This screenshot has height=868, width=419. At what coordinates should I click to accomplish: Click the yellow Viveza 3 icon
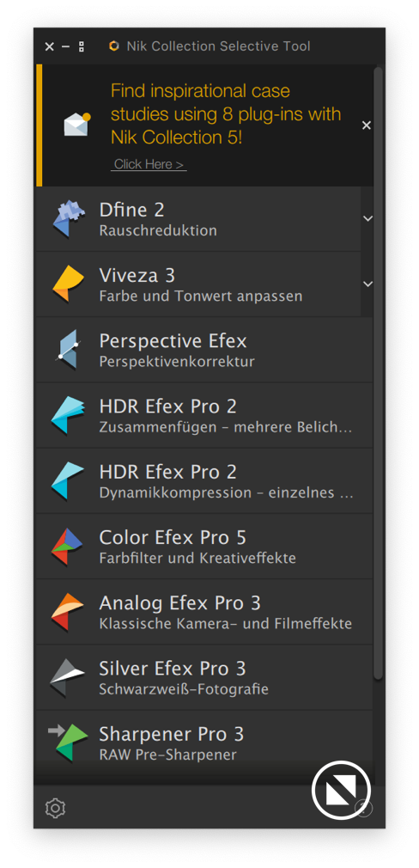click(x=69, y=284)
